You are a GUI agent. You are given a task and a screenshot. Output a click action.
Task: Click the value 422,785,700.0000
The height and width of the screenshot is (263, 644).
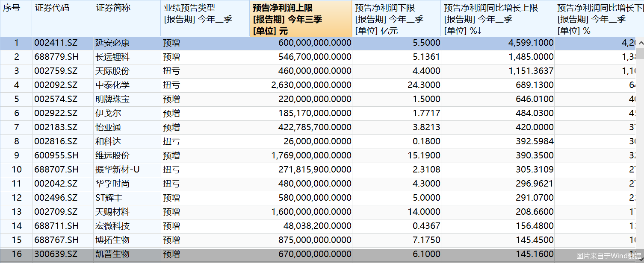pos(315,127)
